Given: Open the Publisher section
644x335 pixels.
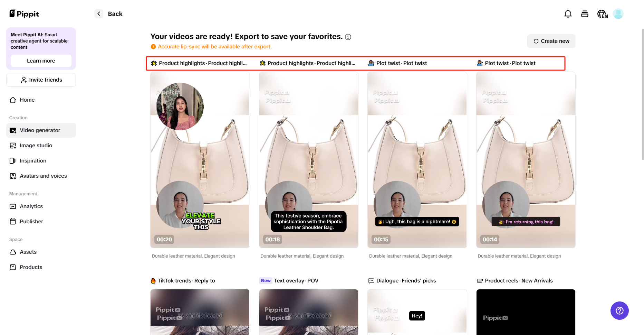Looking at the screenshot, I should click(x=31, y=221).
